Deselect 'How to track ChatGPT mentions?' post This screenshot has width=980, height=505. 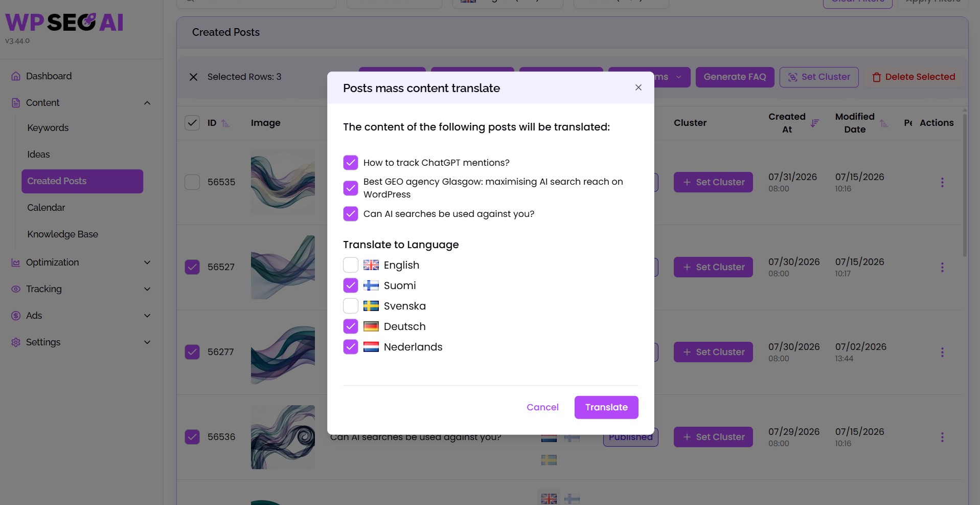pyautogui.click(x=351, y=163)
